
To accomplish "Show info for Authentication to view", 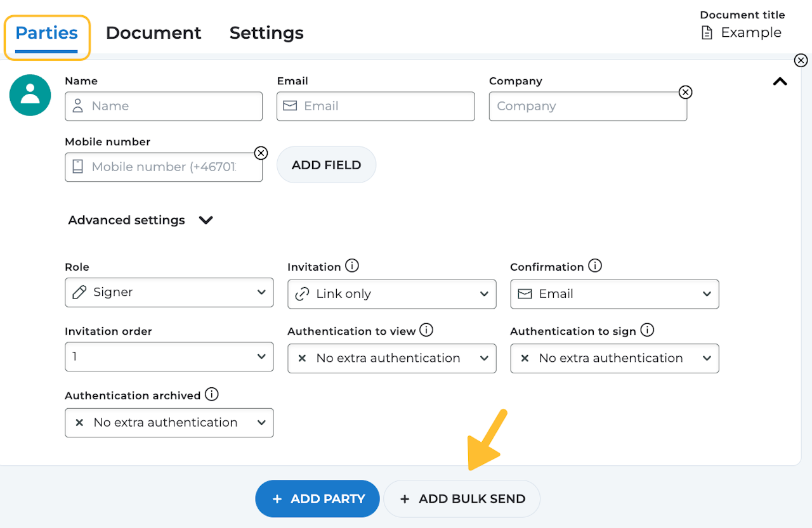I will point(426,330).
